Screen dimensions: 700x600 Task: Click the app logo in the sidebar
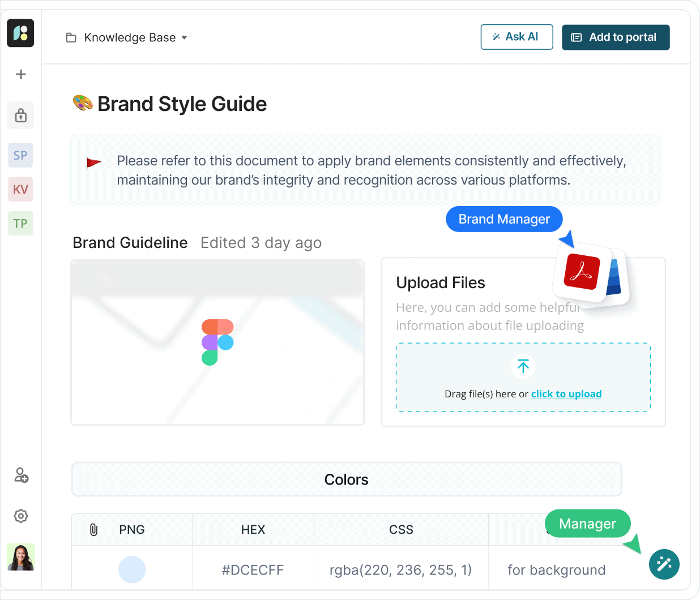pyautogui.click(x=20, y=33)
